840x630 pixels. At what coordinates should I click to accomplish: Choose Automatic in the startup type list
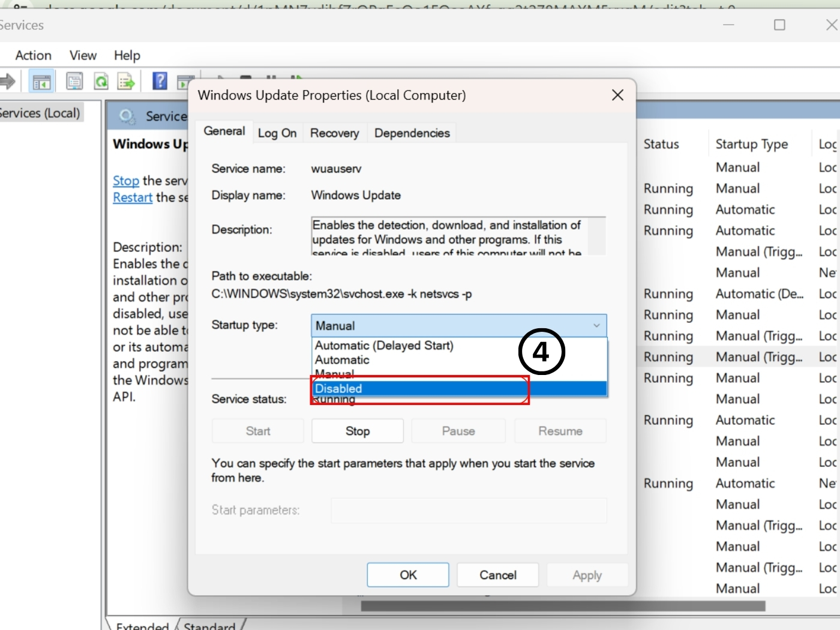tap(342, 360)
